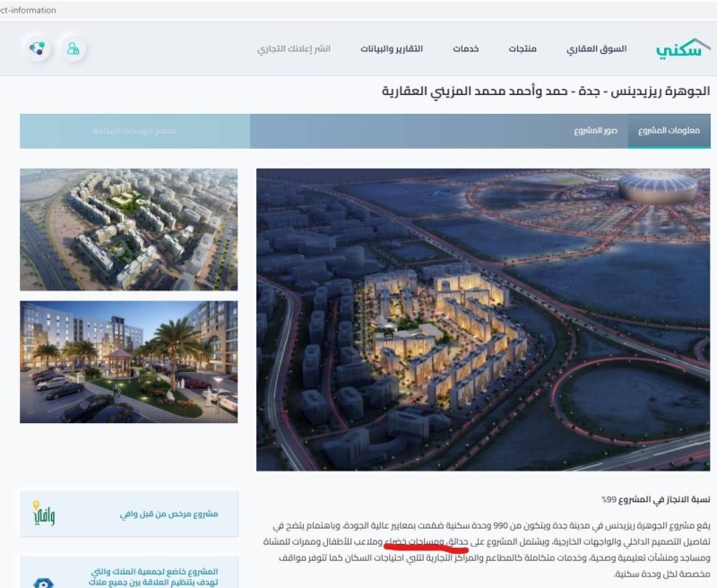The height and width of the screenshot is (588, 717).
Task: Click تصفح الوحدات المتاحة button
Action: [135, 131]
